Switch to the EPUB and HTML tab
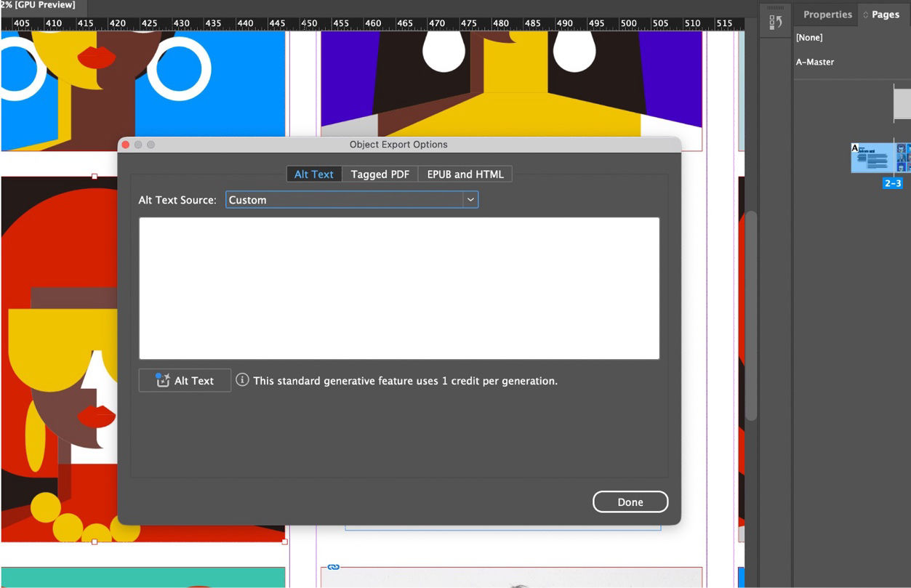 pos(464,174)
